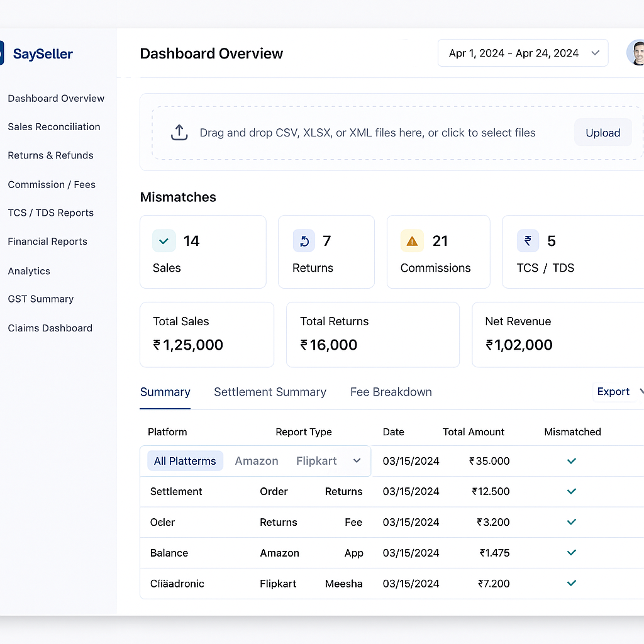Click the refresh icon on the Returns mismatch card

[x=304, y=240]
